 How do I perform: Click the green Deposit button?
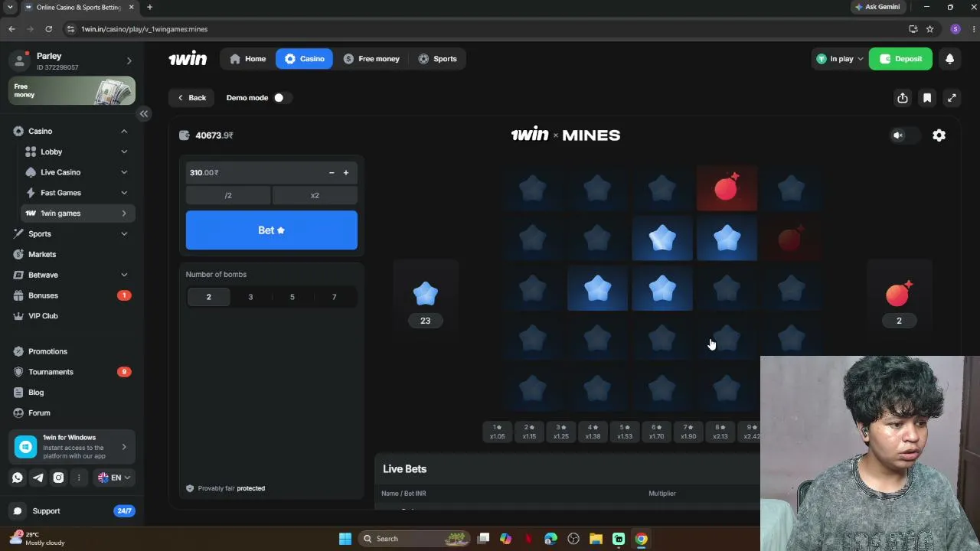tap(900, 59)
